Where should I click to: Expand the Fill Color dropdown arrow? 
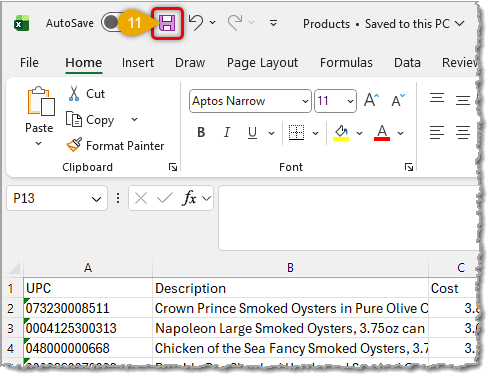click(359, 133)
